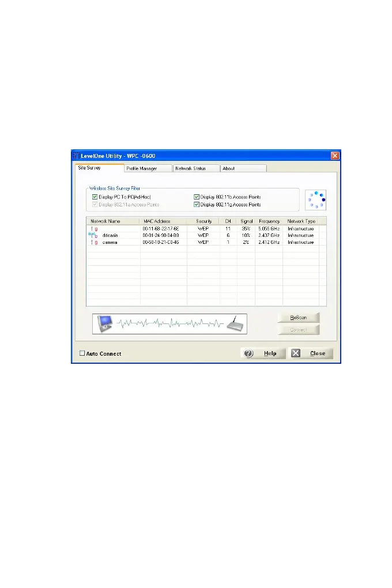The height and width of the screenshot is (588, 392).
Task: Click the Close button label
Action: 318,353
